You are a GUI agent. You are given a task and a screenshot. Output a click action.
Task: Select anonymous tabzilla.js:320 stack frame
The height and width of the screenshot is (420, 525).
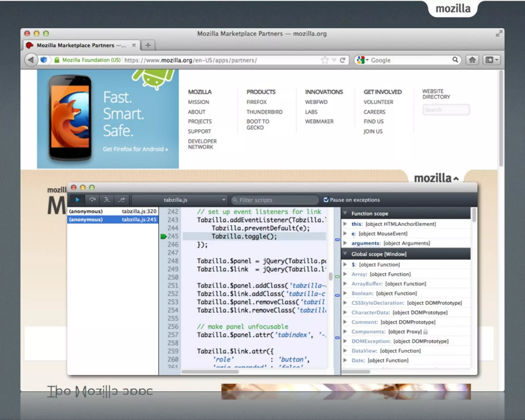coord(113,211)
